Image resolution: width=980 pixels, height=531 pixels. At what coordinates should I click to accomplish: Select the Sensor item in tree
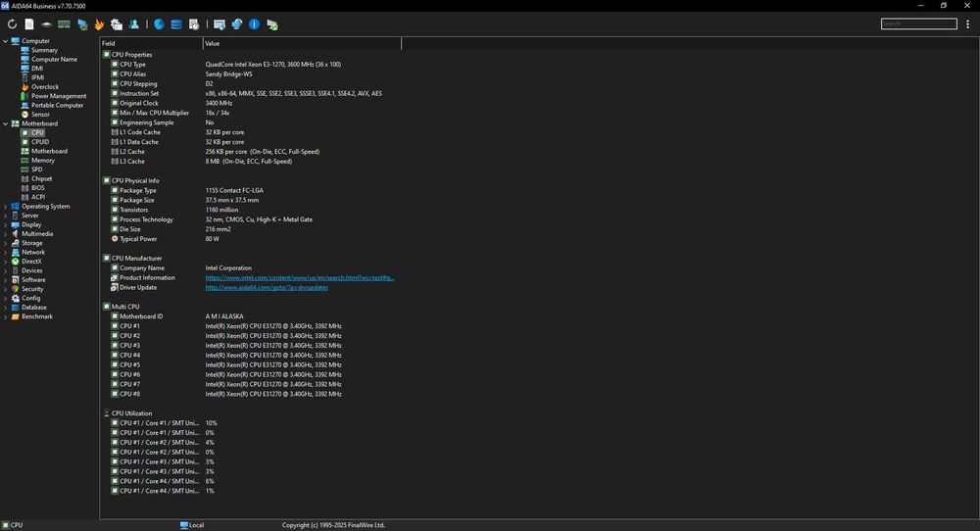coord(40,115)
